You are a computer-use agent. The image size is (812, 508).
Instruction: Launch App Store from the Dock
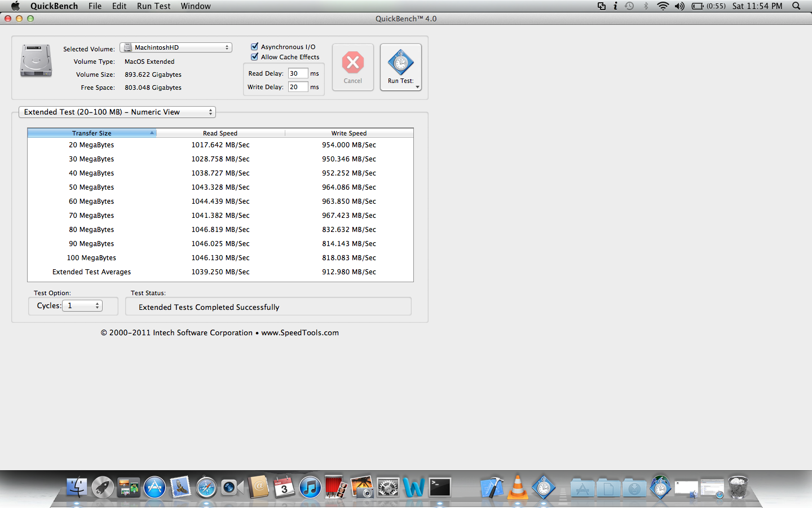(155, 487)
